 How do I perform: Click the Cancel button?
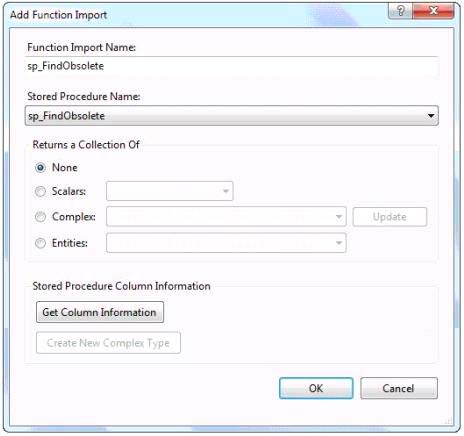[399, 388]
